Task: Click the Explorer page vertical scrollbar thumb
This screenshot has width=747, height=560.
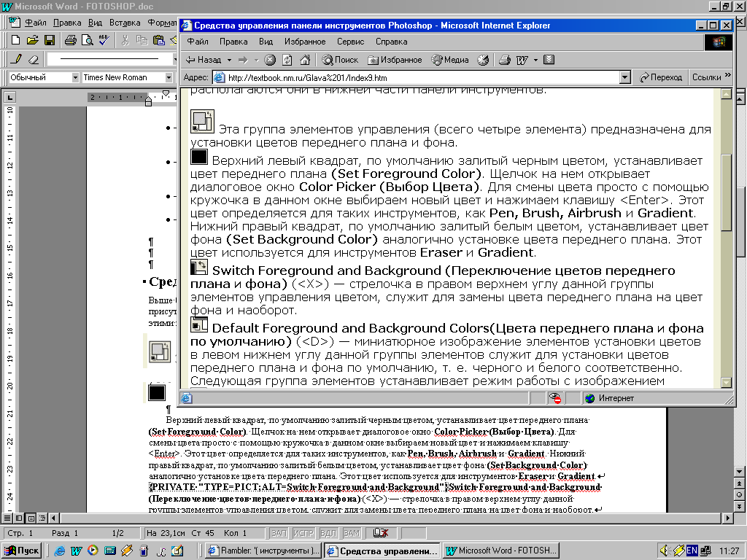Action: [x=726, y=192]
